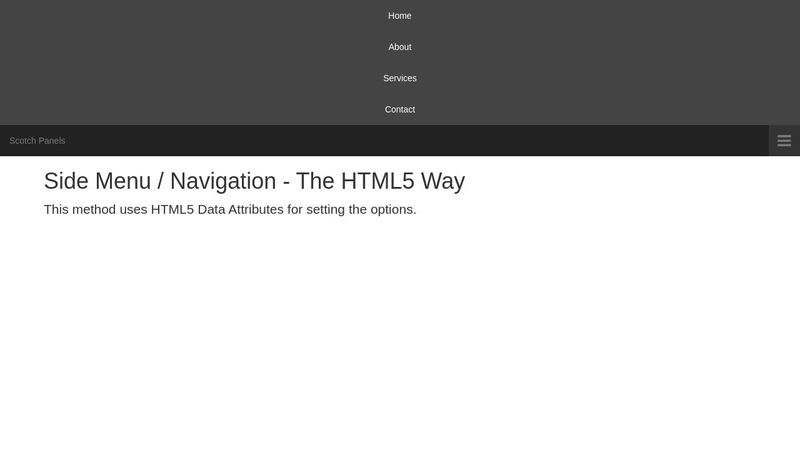Image resolution: width=800 pixels, height=450 pixels.
Task: Go to the About page
Action: coord(399,47)
